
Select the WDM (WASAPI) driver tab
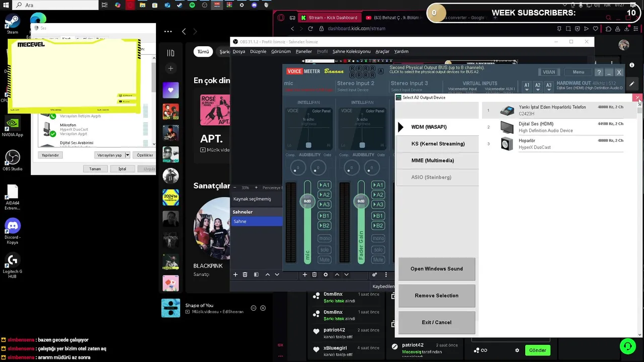pos(437,127)
